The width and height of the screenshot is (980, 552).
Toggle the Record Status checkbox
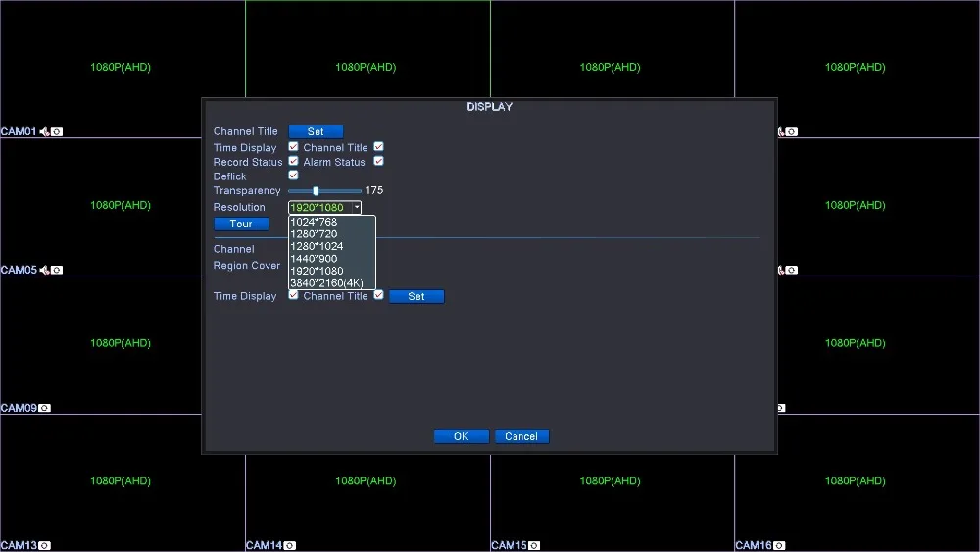(293, 162)
